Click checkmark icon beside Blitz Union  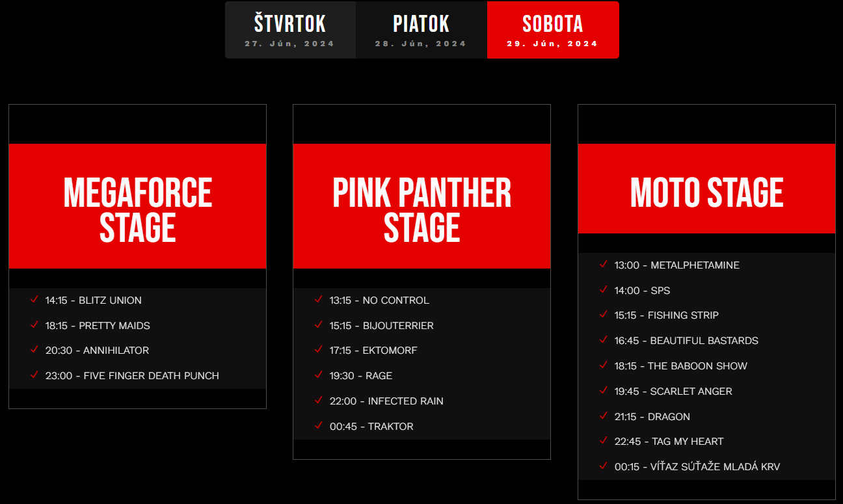[x=34, y=299]
